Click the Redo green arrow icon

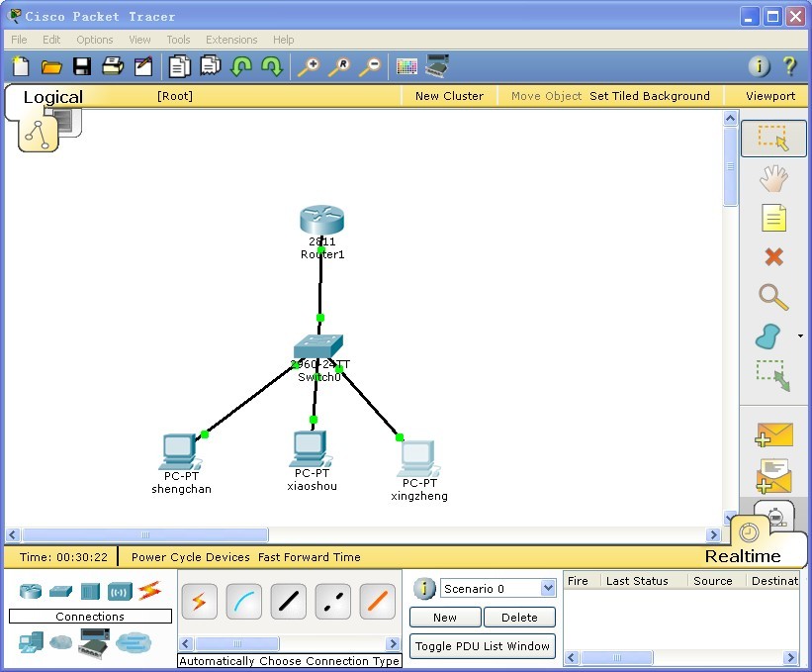click(272, 66)
